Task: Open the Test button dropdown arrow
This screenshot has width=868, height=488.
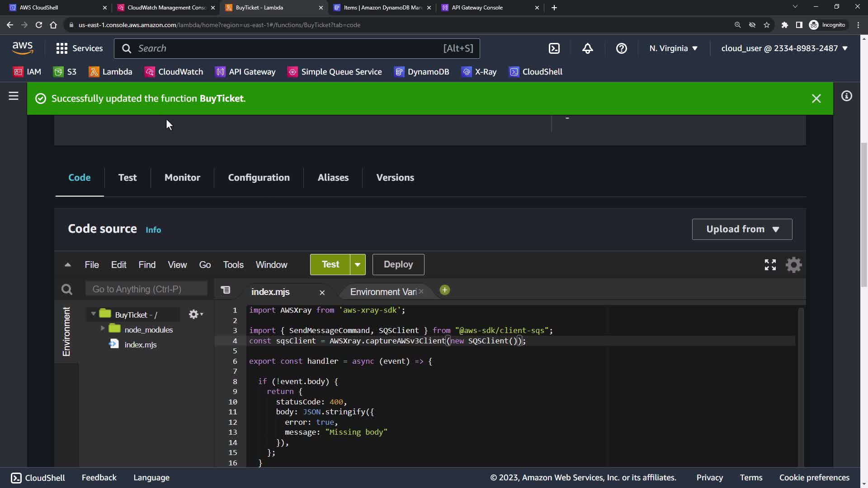Action: point(358,265)
